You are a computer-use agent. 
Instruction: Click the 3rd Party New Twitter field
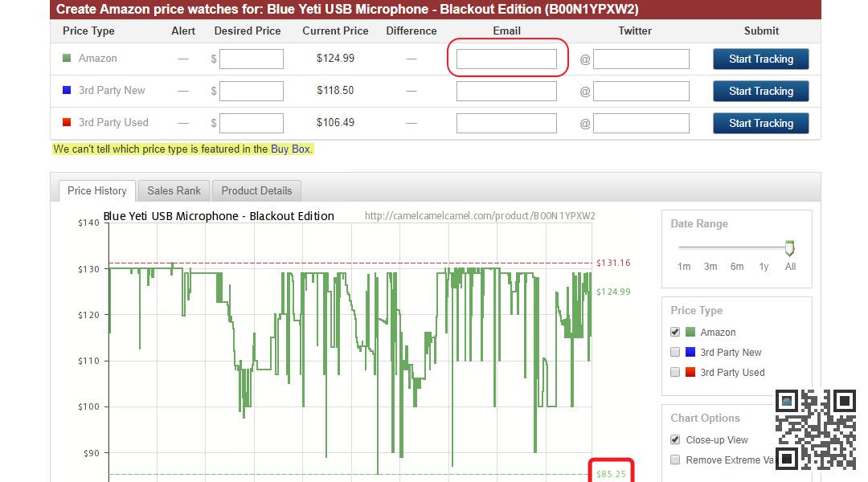click(x=641, y=91)
